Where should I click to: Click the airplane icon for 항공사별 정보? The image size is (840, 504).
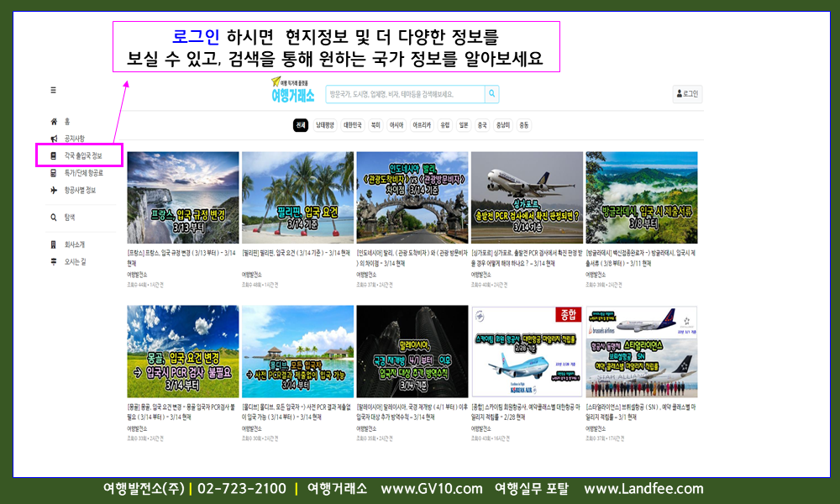(54, 191)
